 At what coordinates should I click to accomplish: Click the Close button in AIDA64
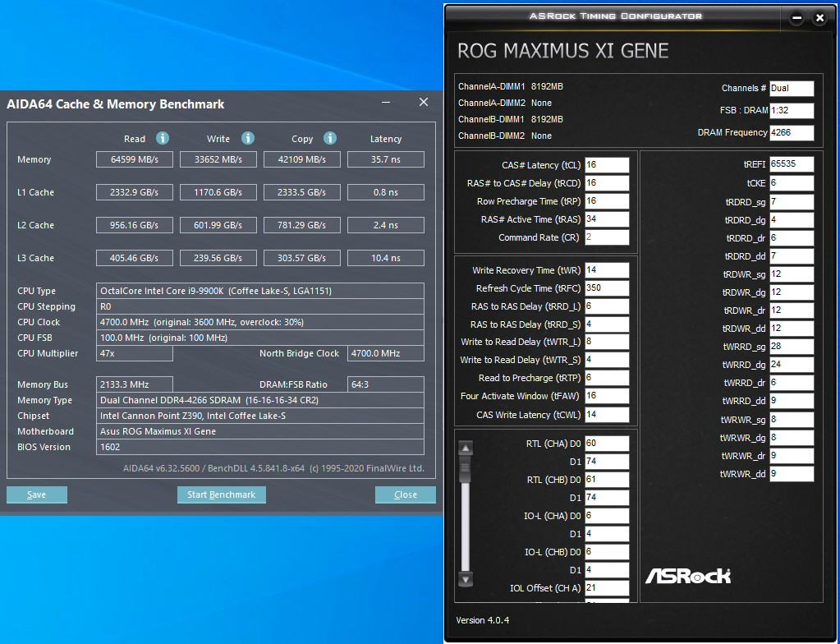click(x=406, y=494)
